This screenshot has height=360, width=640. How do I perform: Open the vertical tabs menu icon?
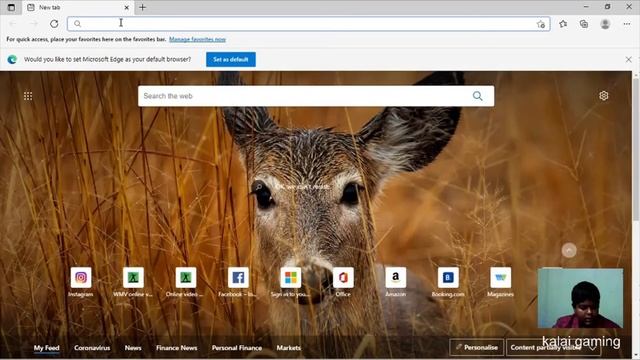pyautogui.click(x=11, y=7)
